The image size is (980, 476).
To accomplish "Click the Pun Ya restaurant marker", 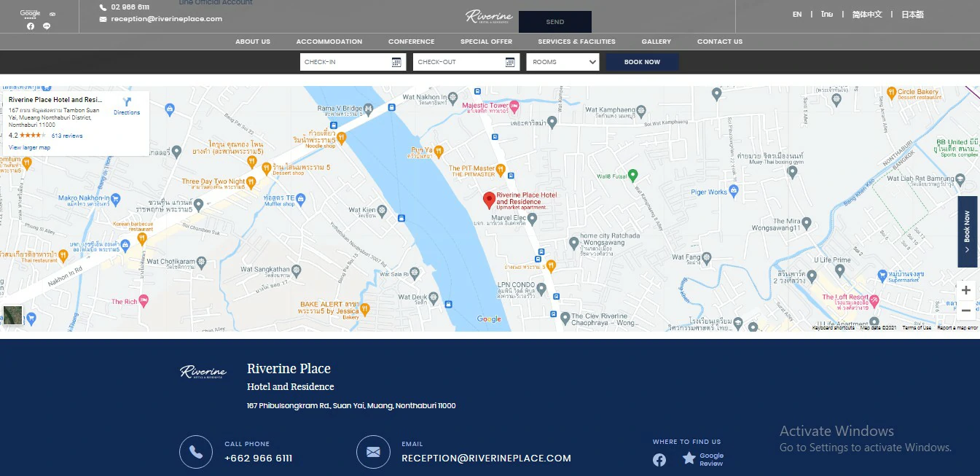I will (440, 151).
